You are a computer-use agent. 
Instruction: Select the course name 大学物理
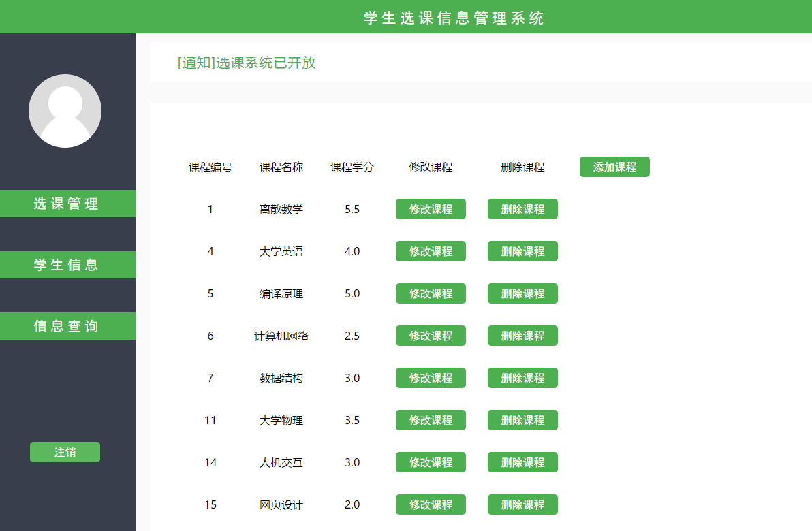pos(281,420)
